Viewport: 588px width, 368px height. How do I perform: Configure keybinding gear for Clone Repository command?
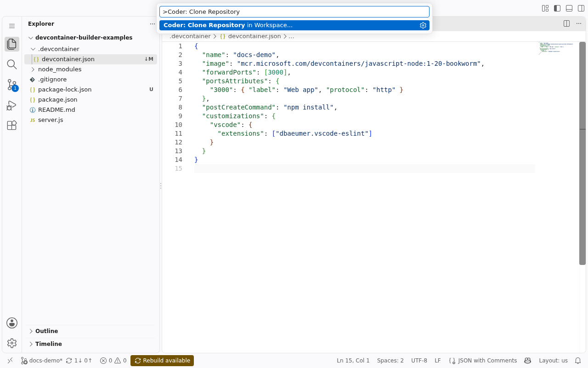click(x=423, y=25)
